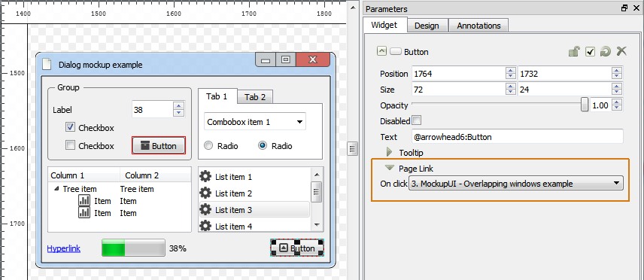The height and width of the screenshot is (280, 644).
Task: Click the chart icon beside first tree Item
Action: [84, 201]
